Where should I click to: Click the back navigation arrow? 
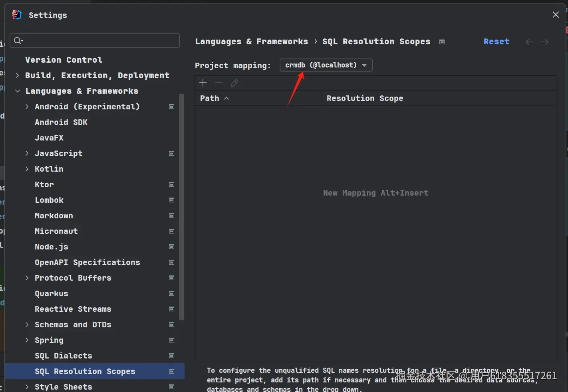pos(529,42)
